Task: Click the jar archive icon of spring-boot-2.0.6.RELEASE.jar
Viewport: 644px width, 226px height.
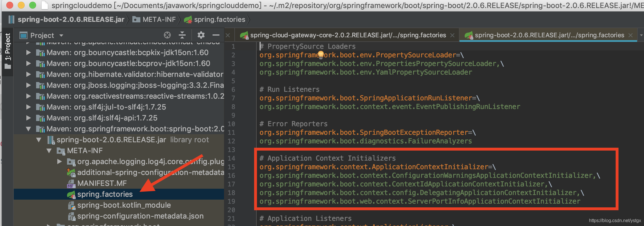Action: (51, 140)
